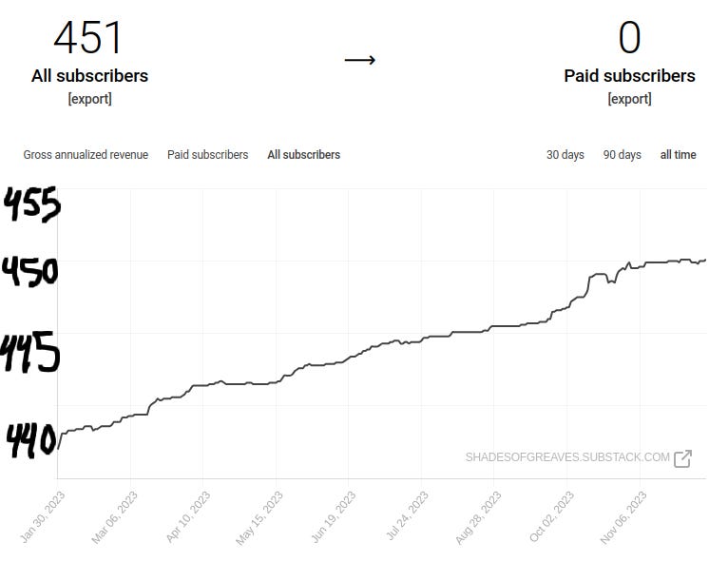728x562 pixels.
Task: Click the handwritten 450 axis label
Action: pos(30,273)
